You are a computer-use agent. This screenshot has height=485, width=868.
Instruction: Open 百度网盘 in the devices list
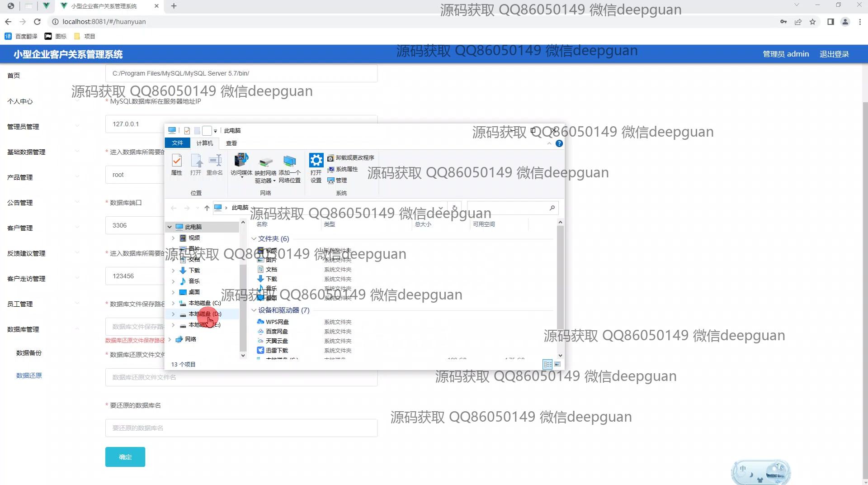[273, 332]
